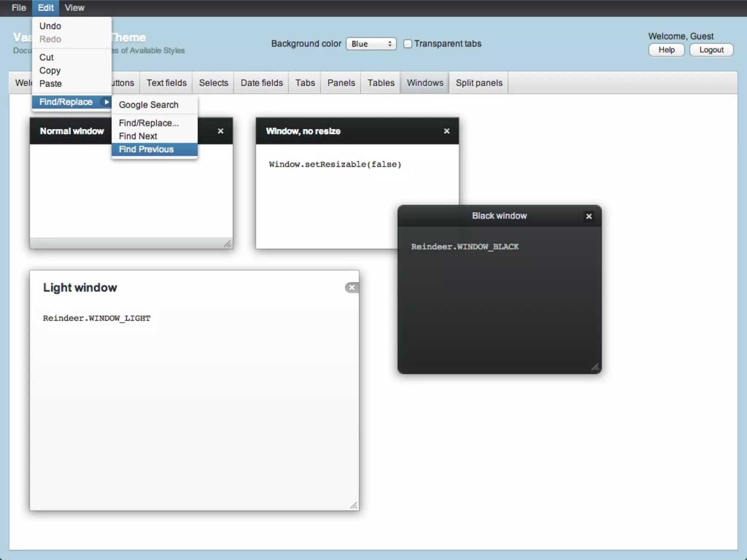Click the Light window's resize corner grip
The width and height of the screenshot is (747, 560).
(354, 505)
